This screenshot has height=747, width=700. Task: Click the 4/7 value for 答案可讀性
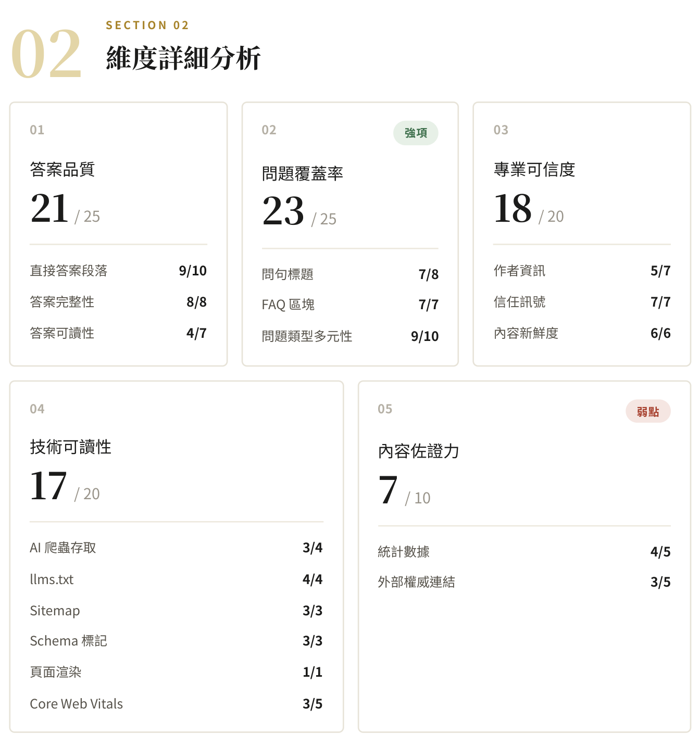click(197, 333)
